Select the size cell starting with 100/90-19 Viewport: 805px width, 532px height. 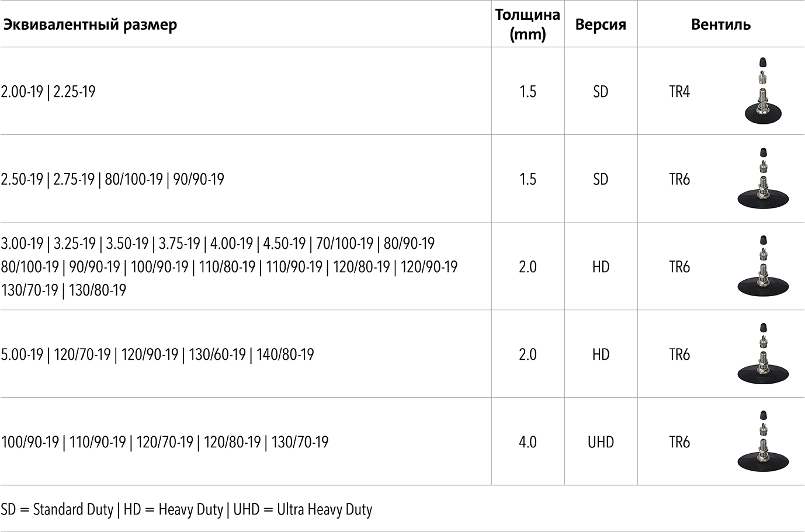pyautogui.click(x=165, y=442)
